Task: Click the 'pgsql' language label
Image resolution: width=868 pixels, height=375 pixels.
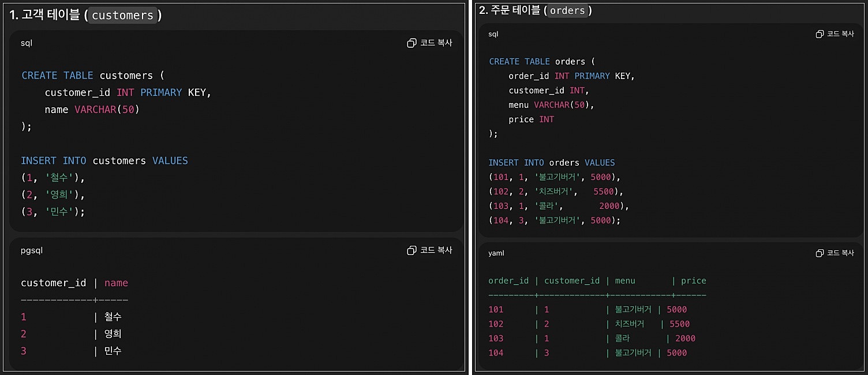Action: click(x=32, y=250)
